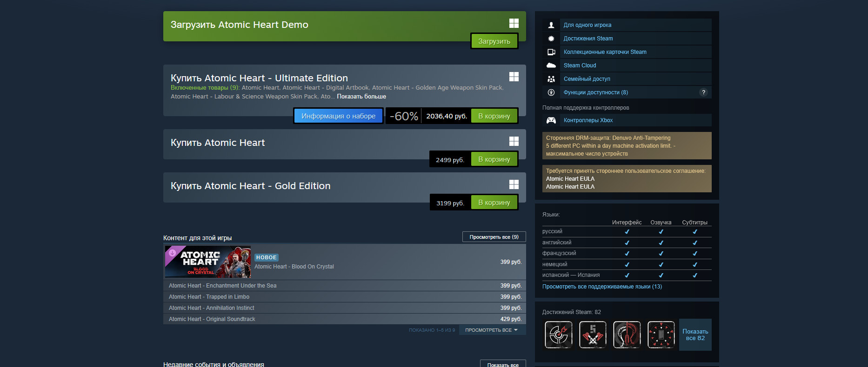
Task: Open the first Atomic Heart EULA link
Action: [x=570, y=179]
